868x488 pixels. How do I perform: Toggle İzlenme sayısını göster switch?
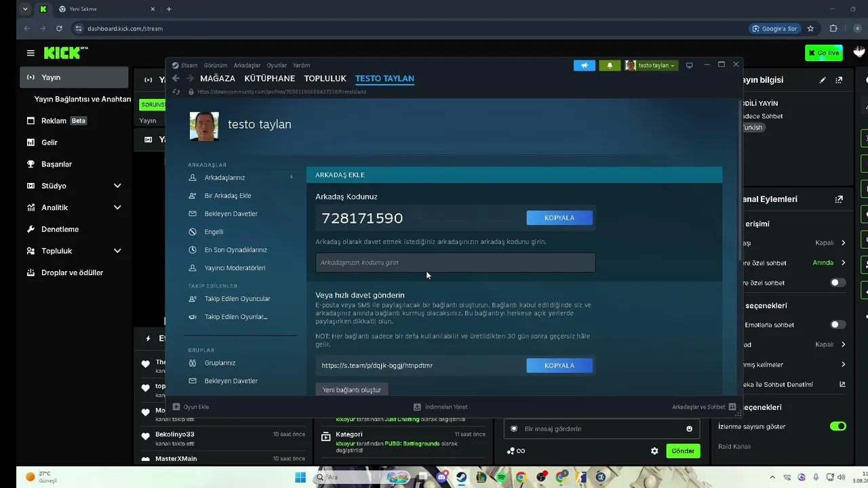click(838, 426)
